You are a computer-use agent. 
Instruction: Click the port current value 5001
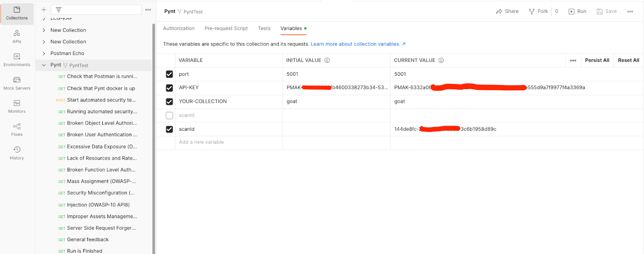tap(400, 74)
